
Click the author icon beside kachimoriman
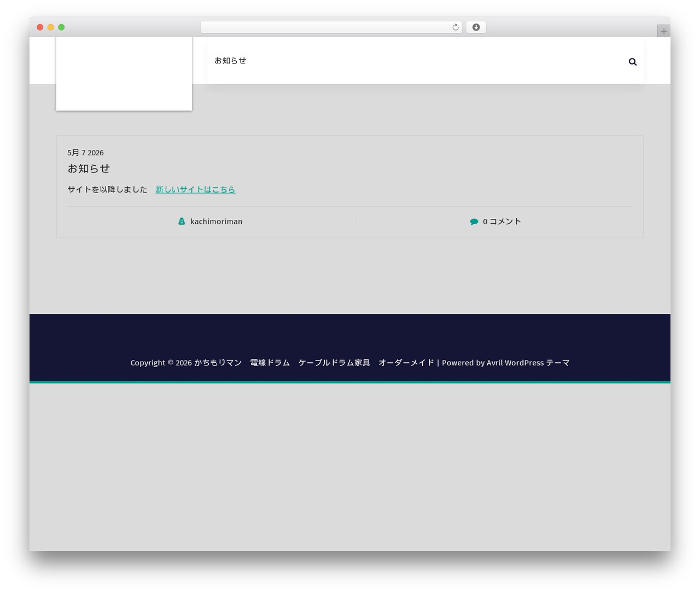point(182,222)
